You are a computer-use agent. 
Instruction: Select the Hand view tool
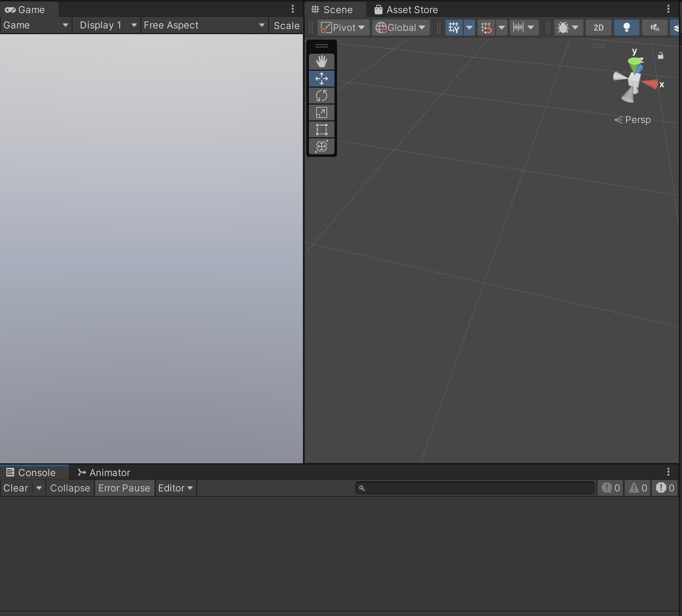(321, 62)
